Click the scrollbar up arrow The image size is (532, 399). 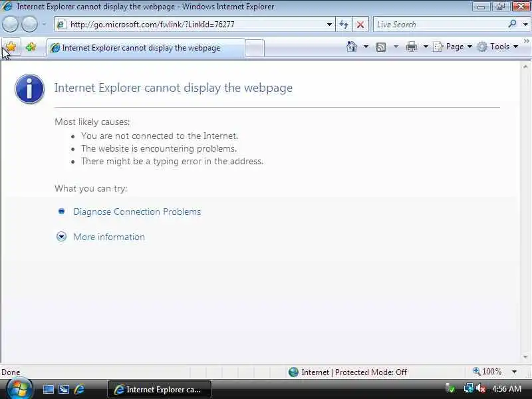525,67
